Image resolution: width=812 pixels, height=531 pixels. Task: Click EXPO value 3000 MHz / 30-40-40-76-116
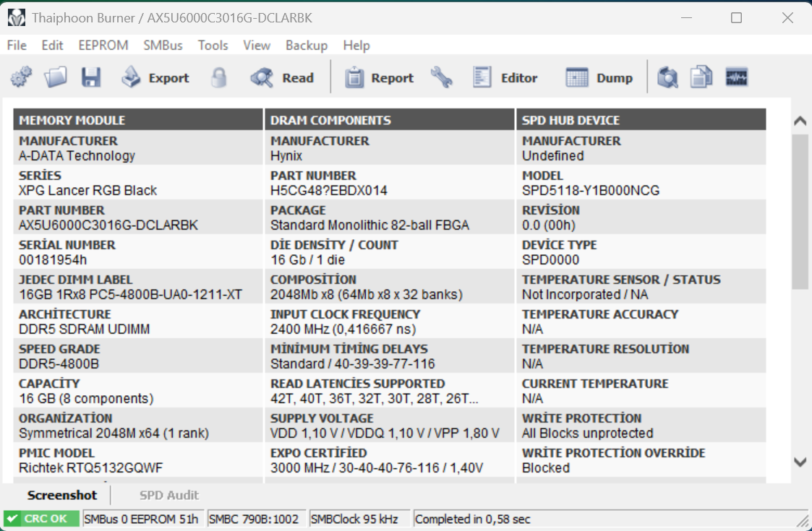click(377, 468)
